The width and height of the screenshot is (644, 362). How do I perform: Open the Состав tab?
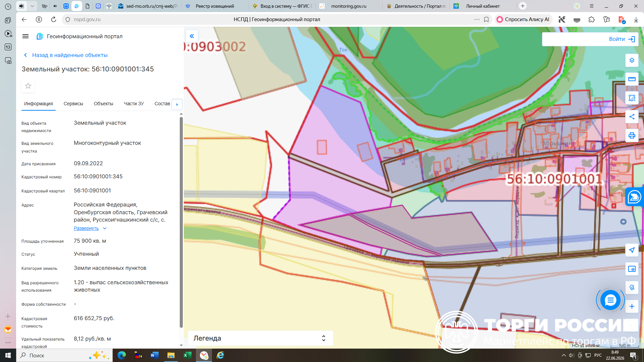pos(162,104)
